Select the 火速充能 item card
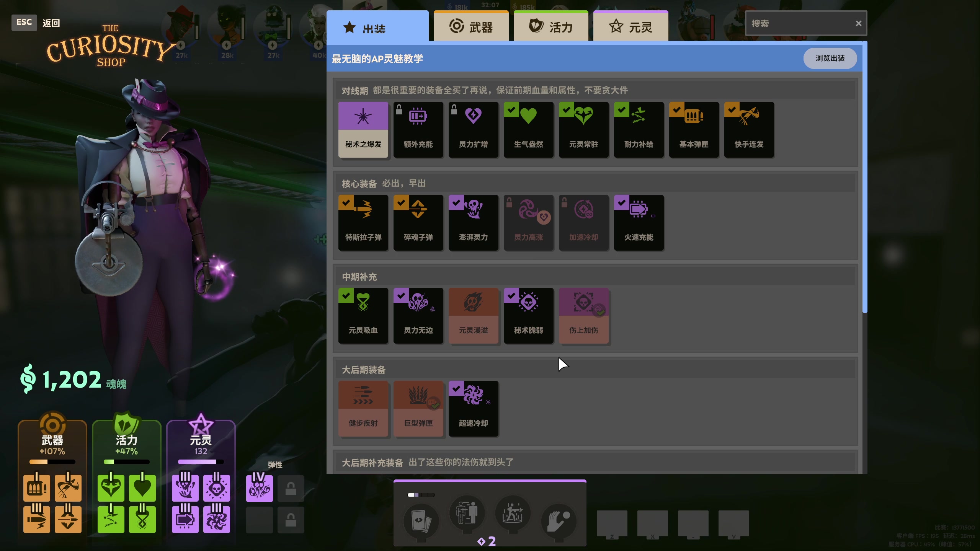Image resolution: width=980 pixels, height=551 pixels. pyautogui.click(x=639, y=223)
